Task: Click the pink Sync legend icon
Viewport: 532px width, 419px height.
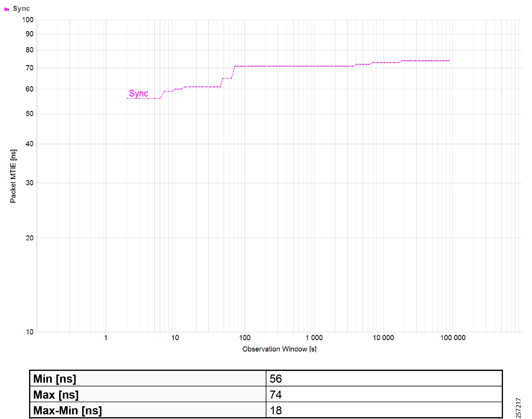Action: tap(7, 9)
